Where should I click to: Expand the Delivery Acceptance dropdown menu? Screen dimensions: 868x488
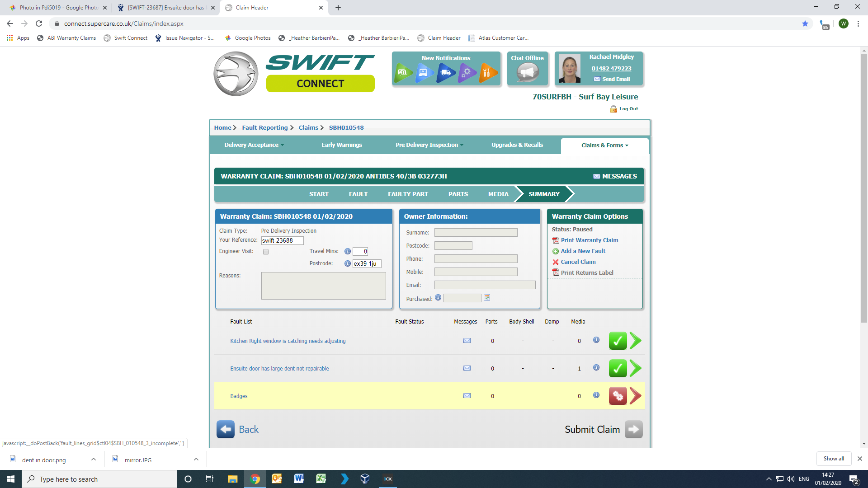click(x=254, y=145)
